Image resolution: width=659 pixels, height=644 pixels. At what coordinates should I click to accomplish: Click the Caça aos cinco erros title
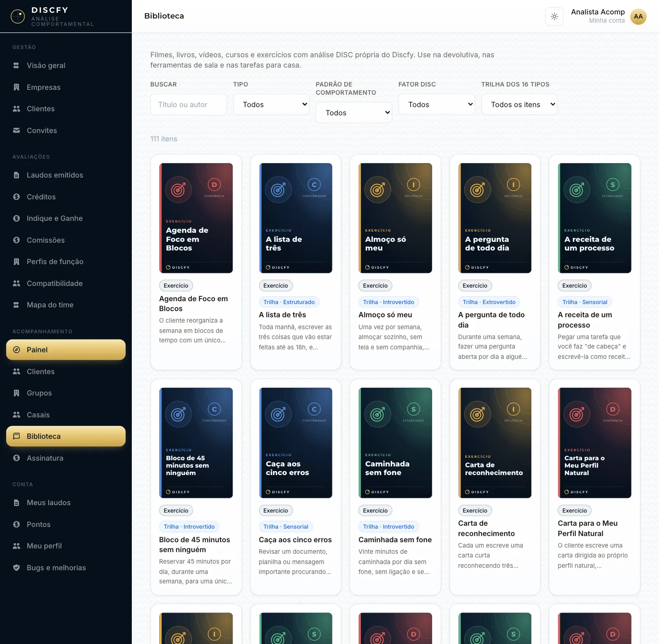coord(295,540)
